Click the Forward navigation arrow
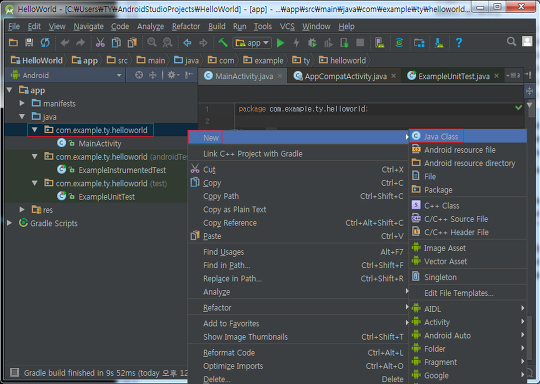The image size is (540, 384). coord(203,43)
